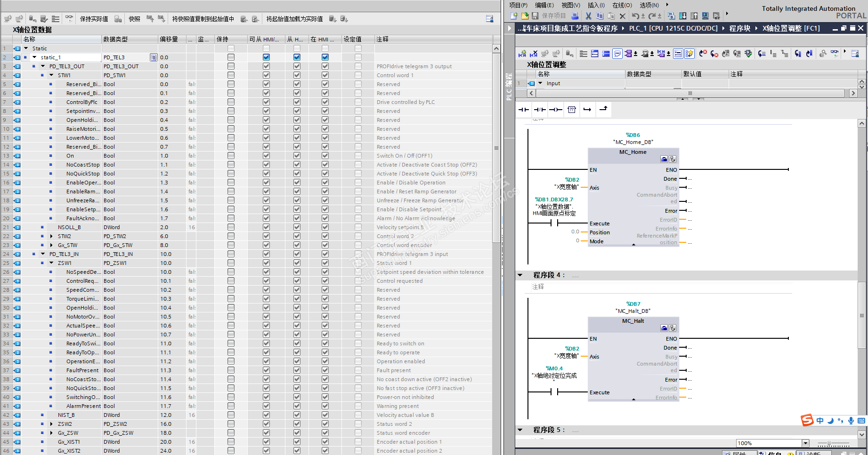
Task: Open the zoom level dropdown
Action: tap(805, 443)
